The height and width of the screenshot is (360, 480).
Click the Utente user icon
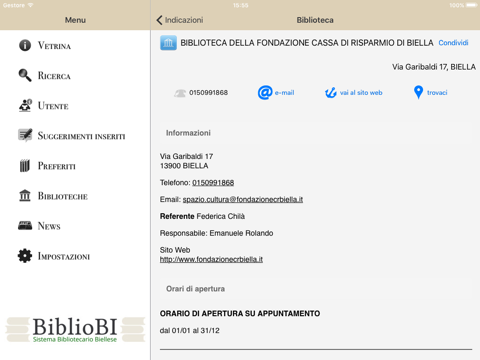pyautogui.click(x=25, y=105)
